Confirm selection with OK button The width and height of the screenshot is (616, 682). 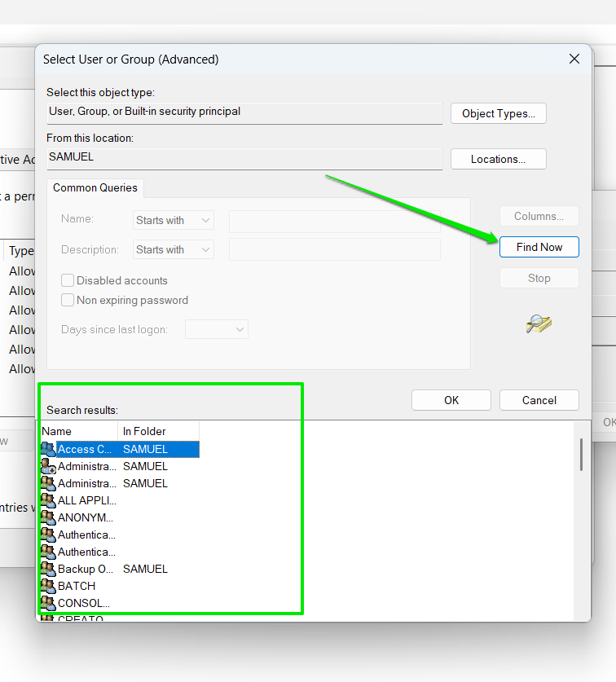coord(451,400)
